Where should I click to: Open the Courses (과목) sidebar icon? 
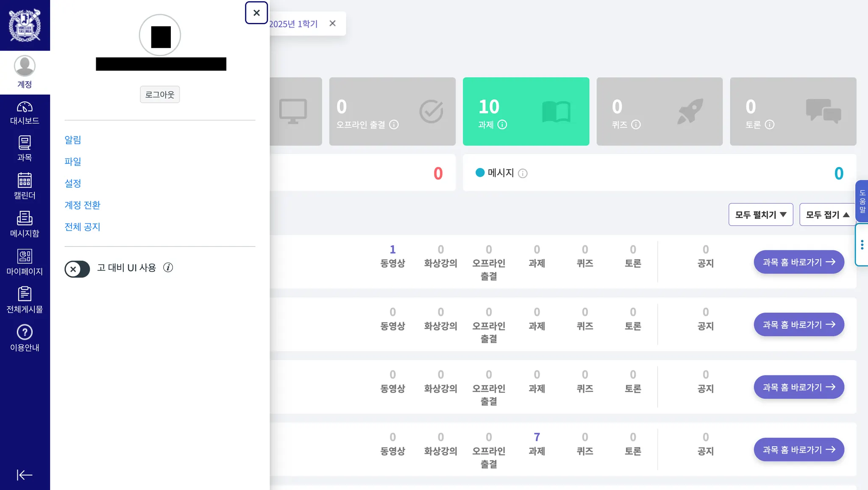[25, 148]
